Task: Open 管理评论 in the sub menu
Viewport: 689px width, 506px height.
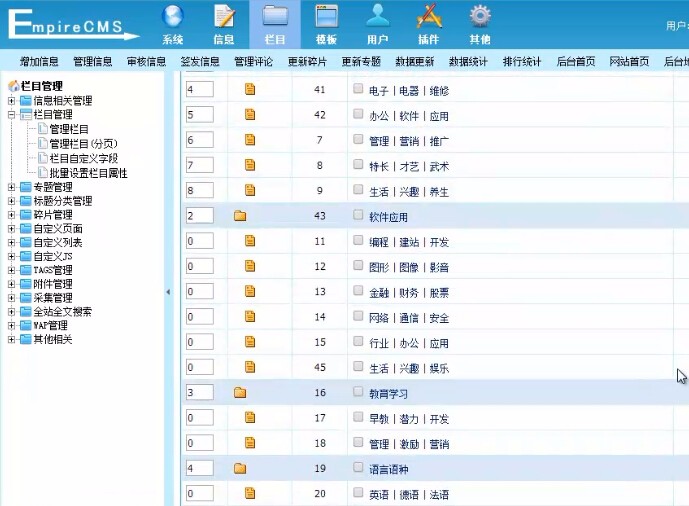Action: click(254, 61)
